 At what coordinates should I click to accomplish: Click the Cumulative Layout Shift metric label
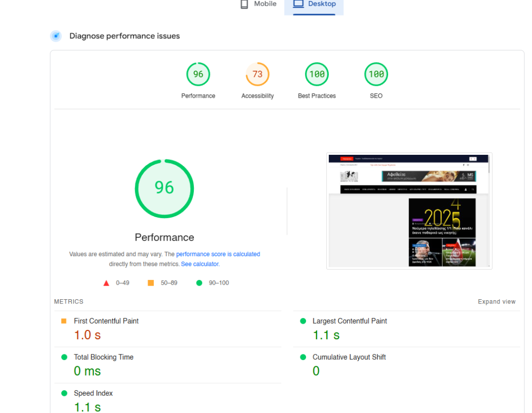349,357
